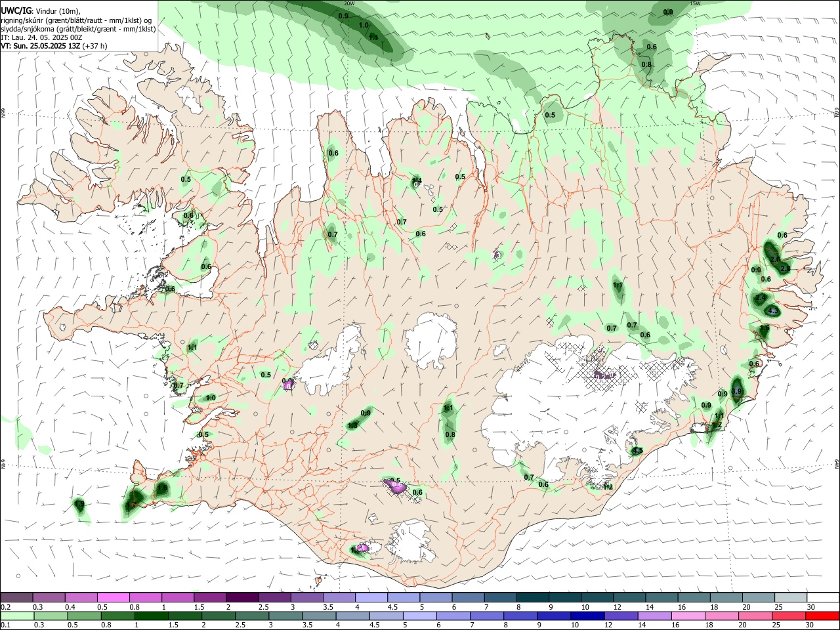Select the light pink 16 swatch, lower legend row
840x630 pixels.
click(x=689, y=616)
